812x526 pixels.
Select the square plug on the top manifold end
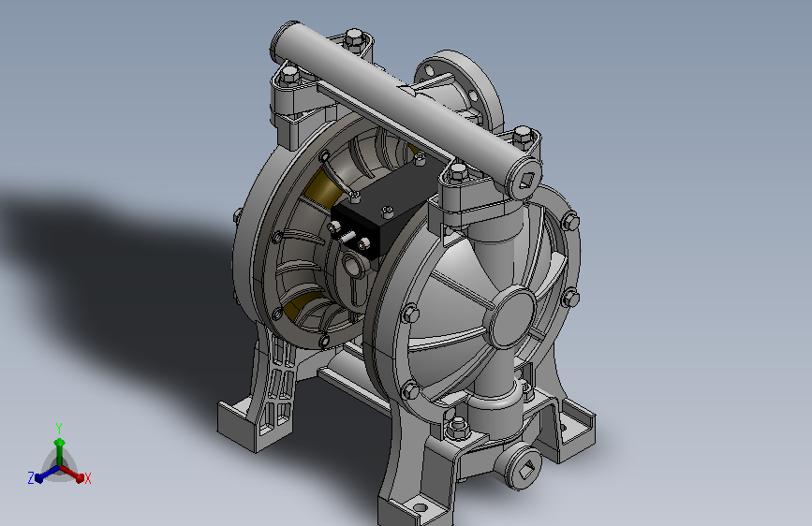coord(527,181)
